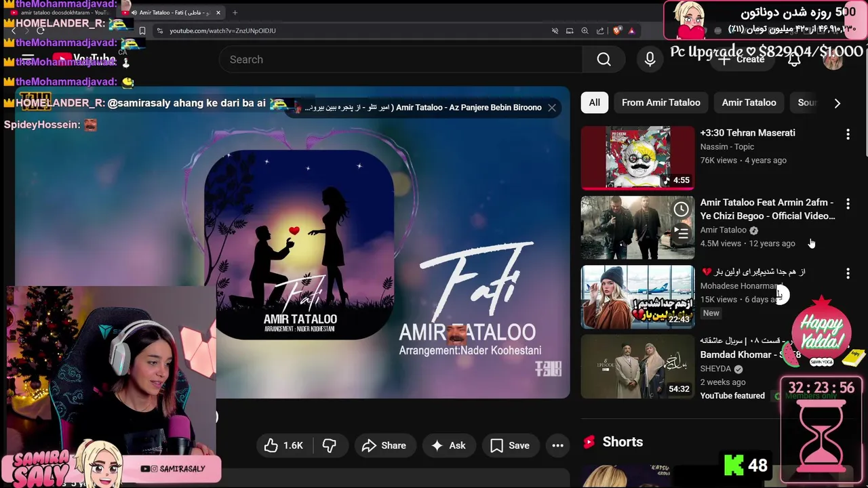The height and width of the screenshot is (488, 868).
Task: Click the Create button
Action: pyautogui.click(x=742, y=60)
